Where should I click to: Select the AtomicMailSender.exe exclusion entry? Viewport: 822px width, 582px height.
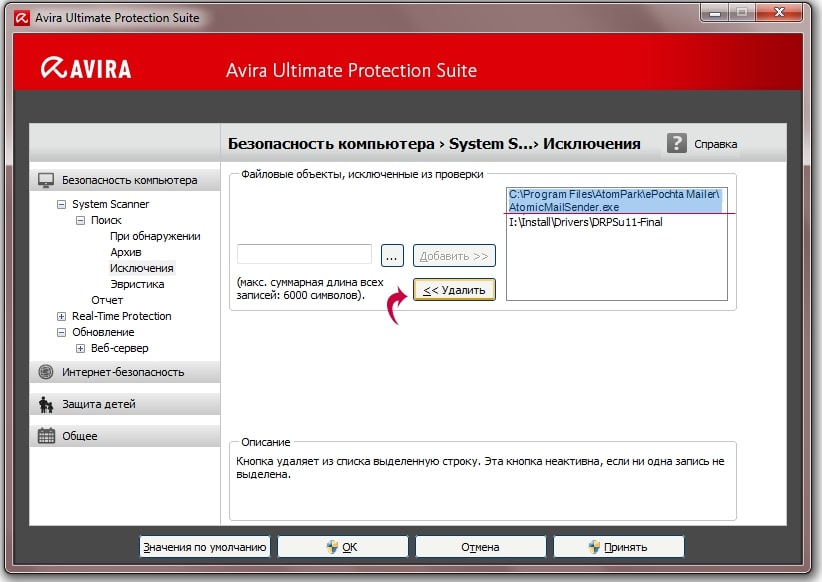tap(616, 200)
